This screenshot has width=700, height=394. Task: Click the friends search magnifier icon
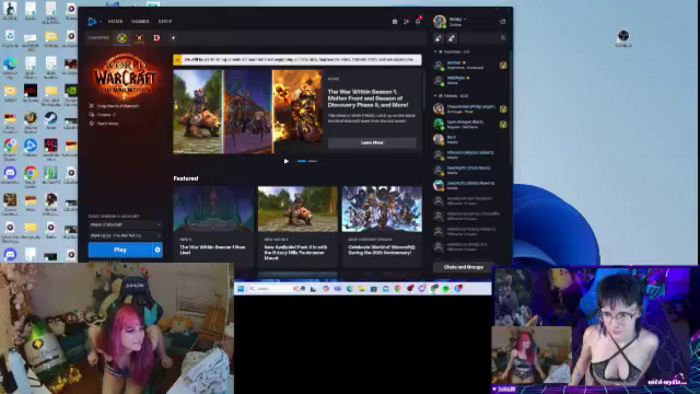pos(503,38)
